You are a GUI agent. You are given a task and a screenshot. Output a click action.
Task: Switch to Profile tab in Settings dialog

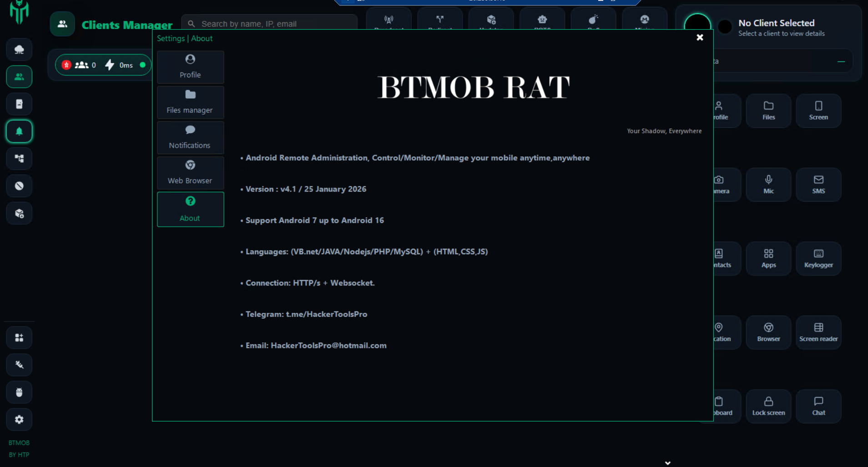pos(190,67)
